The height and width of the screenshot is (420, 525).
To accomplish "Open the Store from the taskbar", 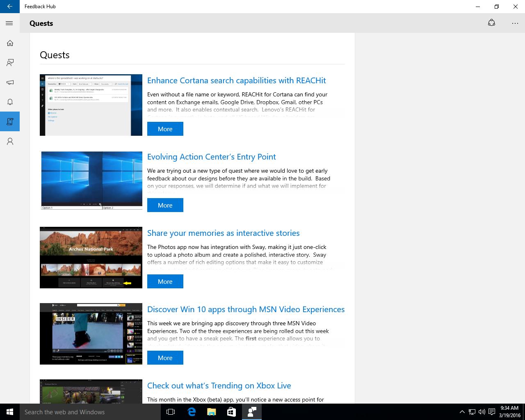I will pos(231,412).
